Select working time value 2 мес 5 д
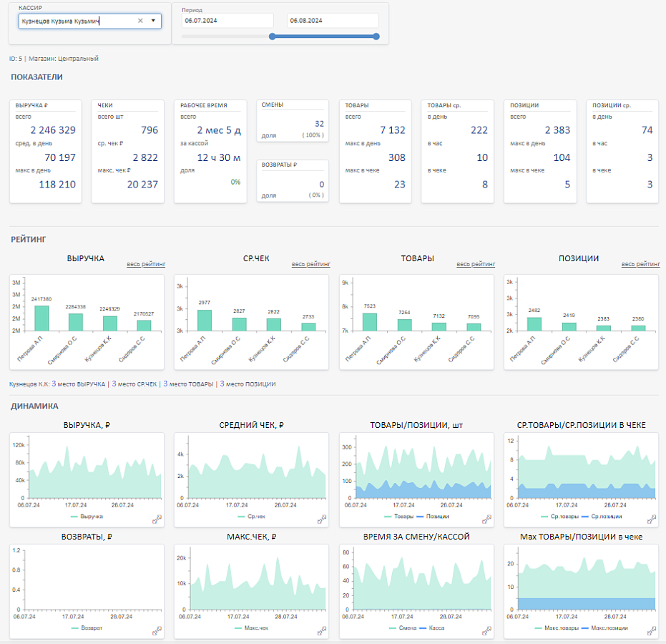666x644 pixels. [219, 130]
